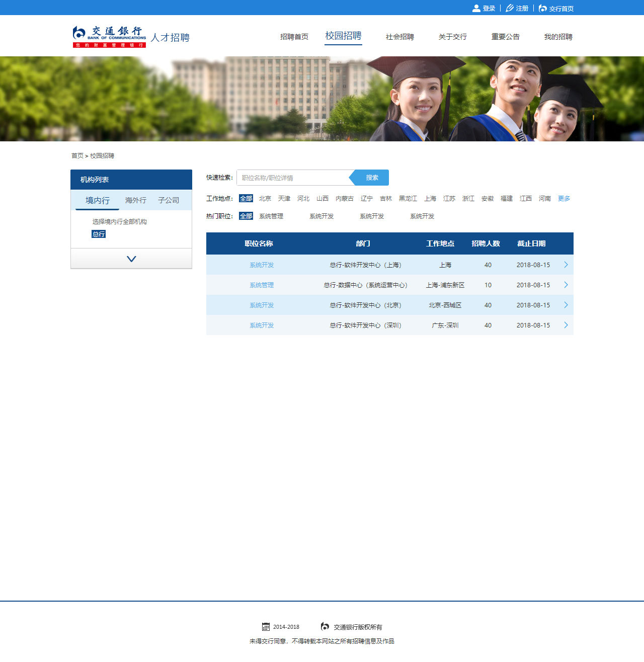Select 全部 in 热门职位 filter

[x=246, y=216]
